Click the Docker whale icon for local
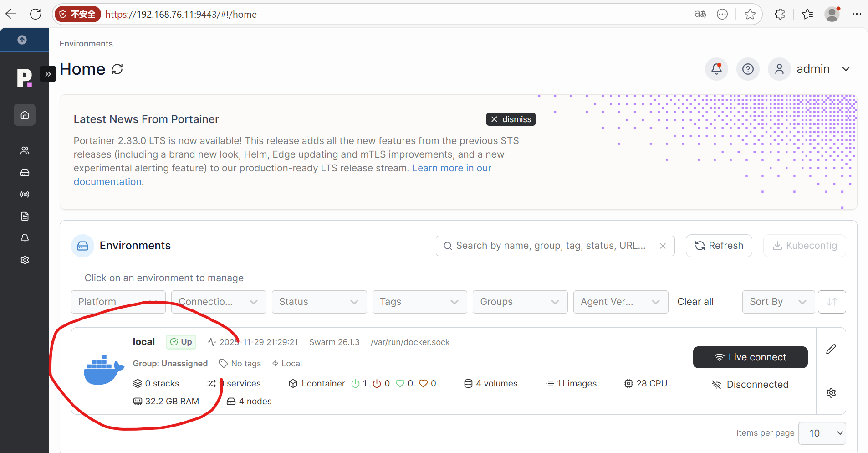The image size is (868, 453). (x=104, y=370)
